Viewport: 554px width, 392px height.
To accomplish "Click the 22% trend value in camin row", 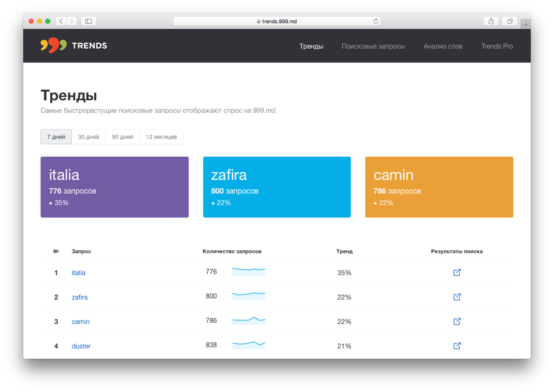I will (x=344, y=321).
